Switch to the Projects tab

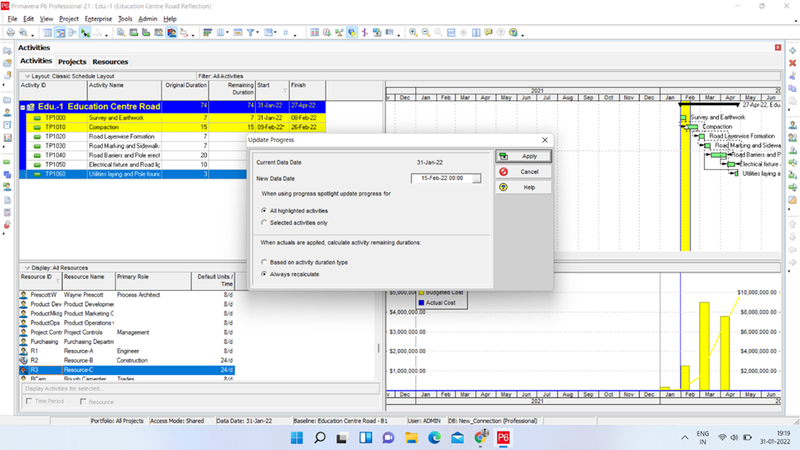point(72,62)
